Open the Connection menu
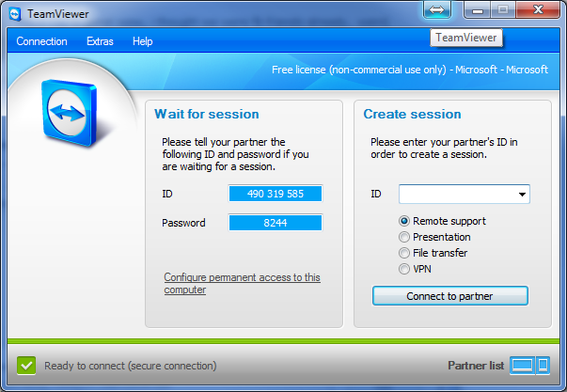 (42, 41)
